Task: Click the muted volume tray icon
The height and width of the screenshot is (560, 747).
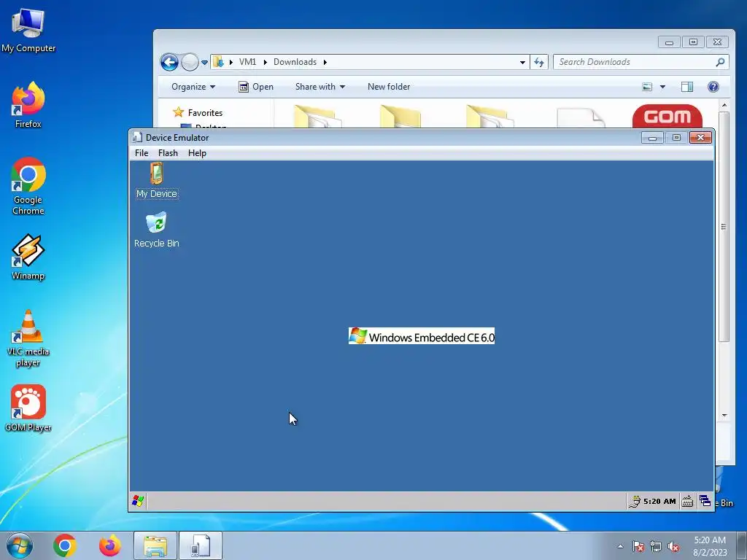Action: (x=673, y=546)
